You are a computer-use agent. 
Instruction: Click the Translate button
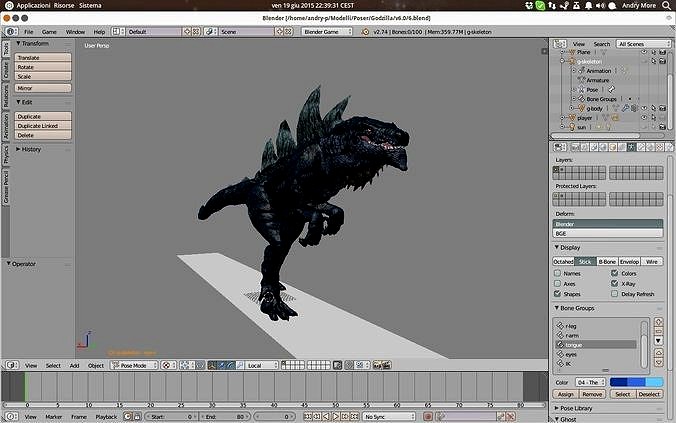43,57
